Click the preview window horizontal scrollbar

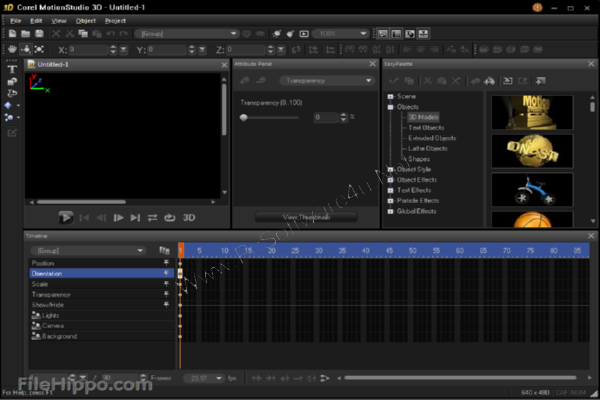82,202
